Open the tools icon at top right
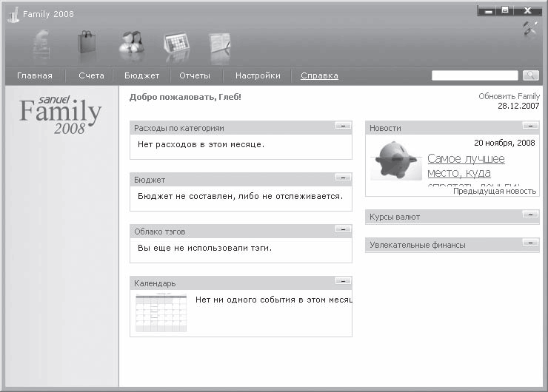The height and width of the screenshot is (392, 548). [529, 30]
